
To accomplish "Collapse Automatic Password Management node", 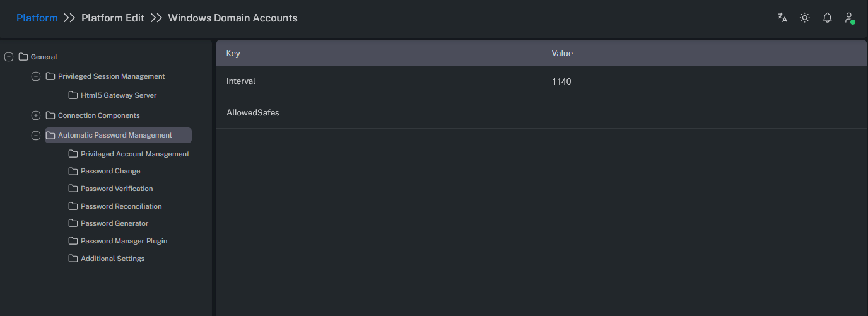I will click(x=36, y=135).
